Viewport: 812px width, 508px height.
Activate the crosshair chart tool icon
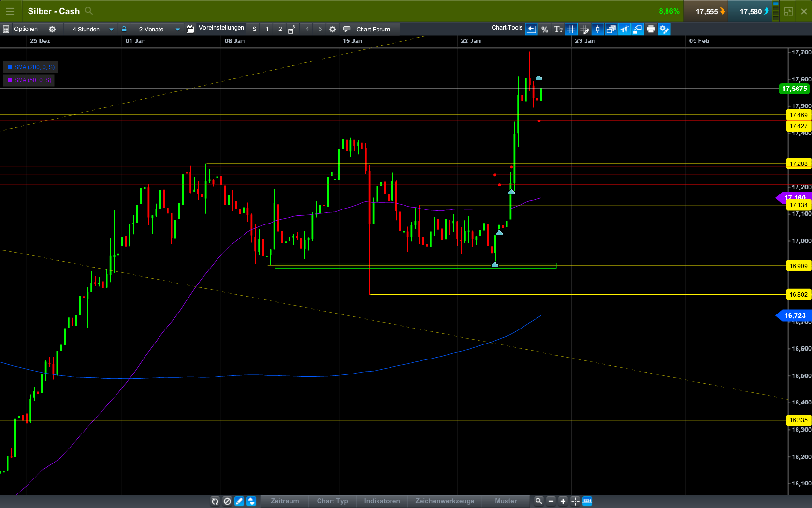[x=571, y=29]
